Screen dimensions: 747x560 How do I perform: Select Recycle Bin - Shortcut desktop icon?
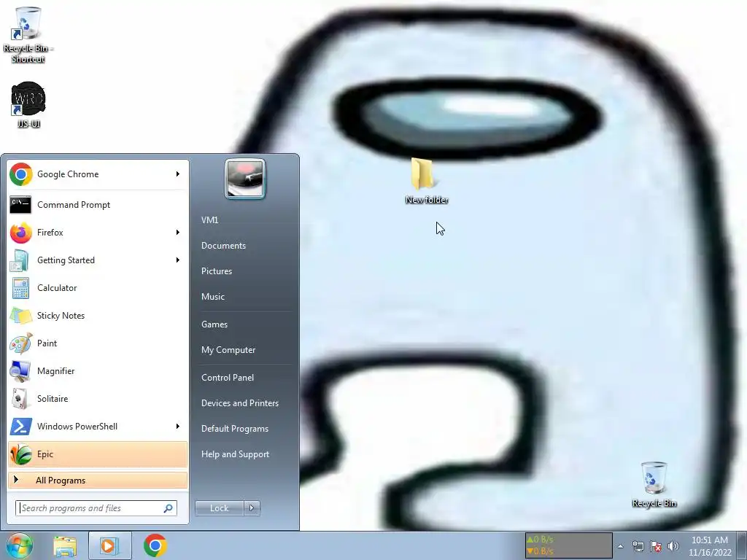pos(28,35)
